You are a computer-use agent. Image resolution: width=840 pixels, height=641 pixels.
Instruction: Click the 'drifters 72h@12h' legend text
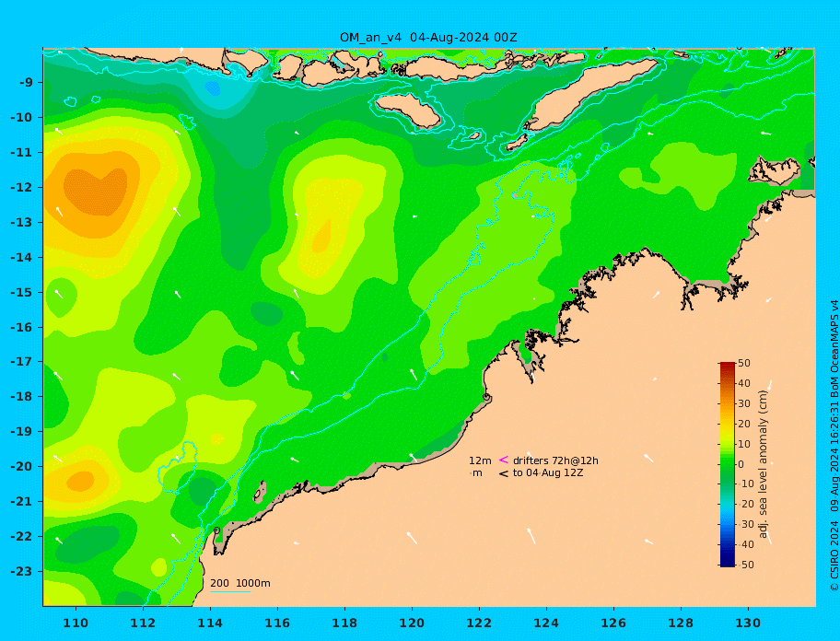pos(555,460)
